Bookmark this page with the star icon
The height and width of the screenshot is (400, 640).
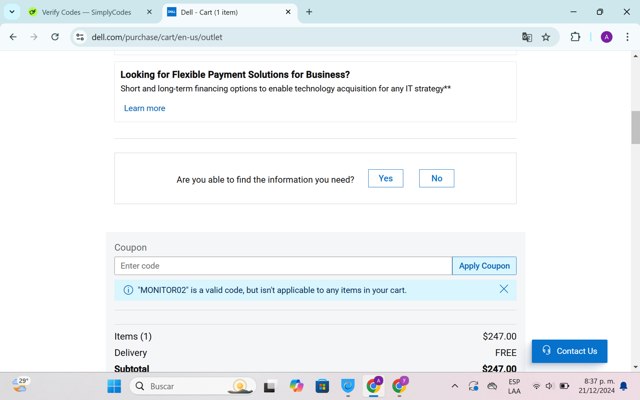click(x=546, y=37)
